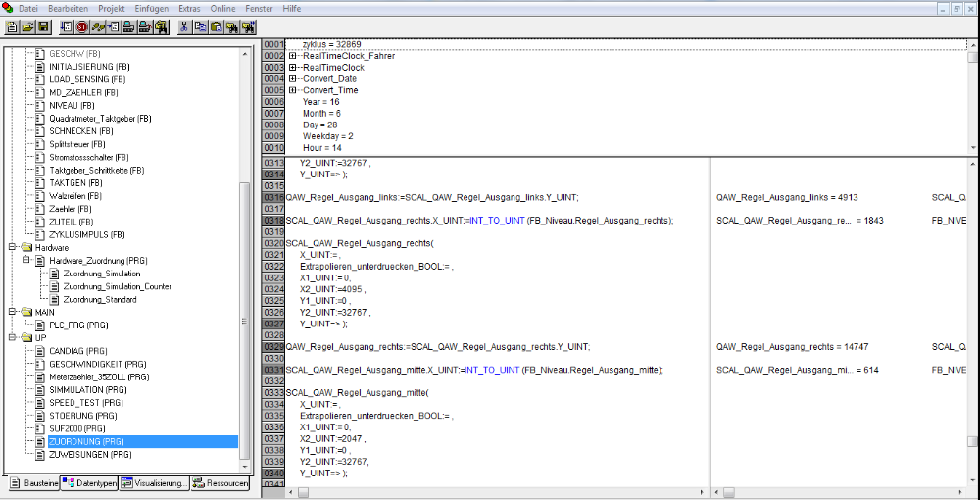Screen dimensions: 980x500
Task: Click the Copy toolbar icon
Action: click(200, 27)
